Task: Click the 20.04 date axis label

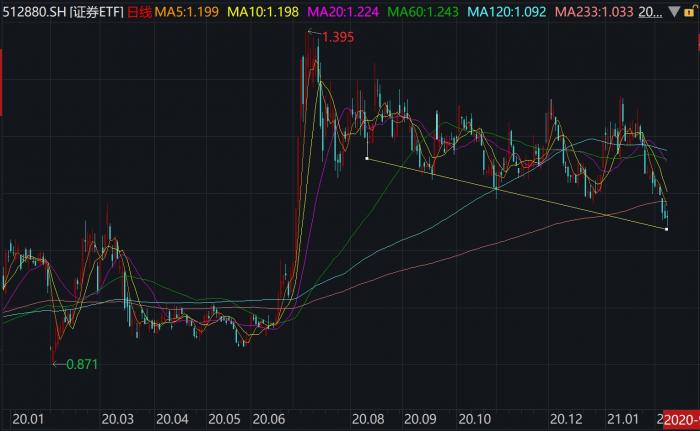Action: point(172,419)
